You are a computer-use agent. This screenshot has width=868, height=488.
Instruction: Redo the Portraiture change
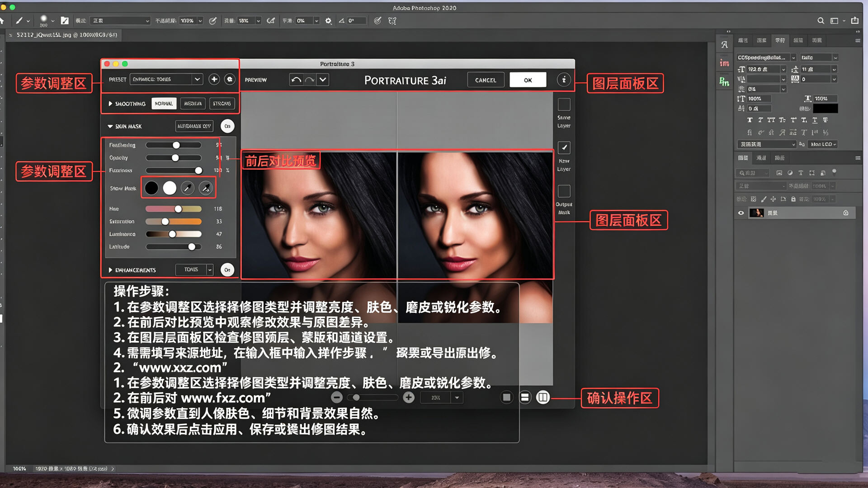pyautogui.click(x=310, y=80)
